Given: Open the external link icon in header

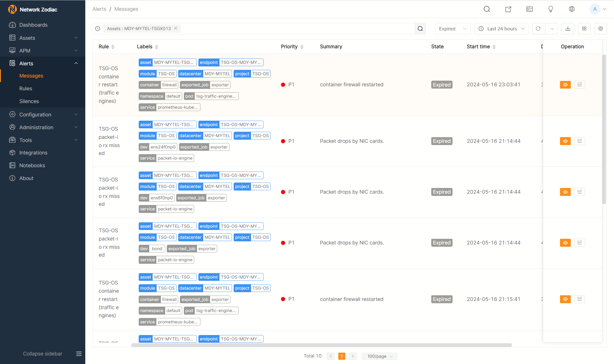Looking at the screenshot, I should tap(508, 9).
